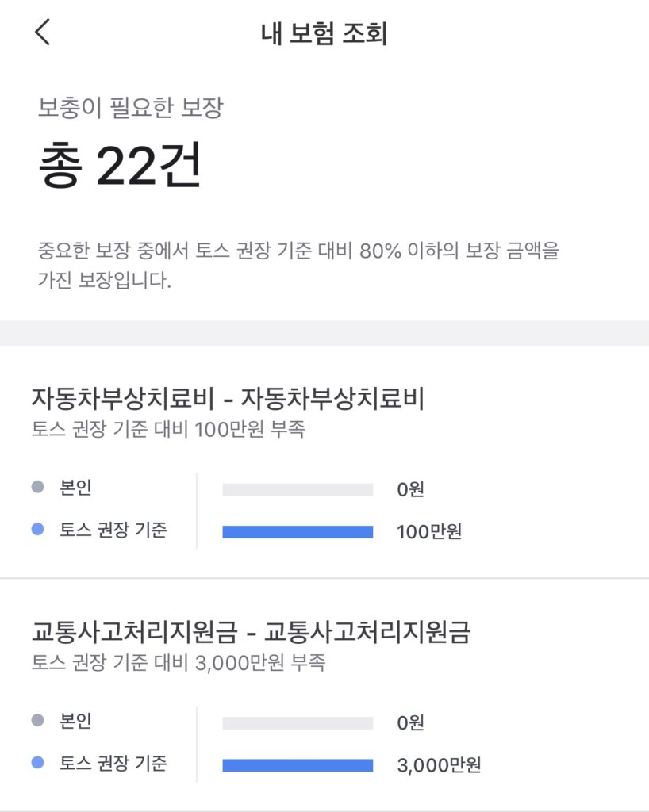
Task: Click the blue 토스 권장 기준 dot under 교통사고처리지원금
Action: click(37, 763)
